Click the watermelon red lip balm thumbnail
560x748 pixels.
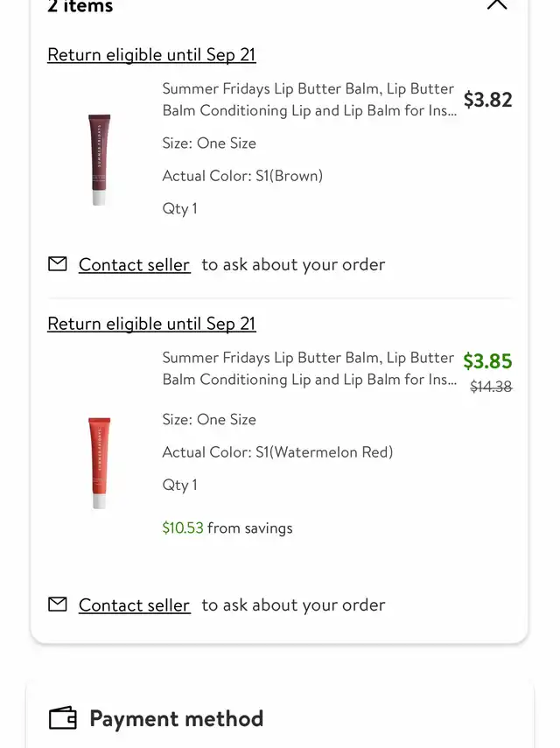coord(100,463)
